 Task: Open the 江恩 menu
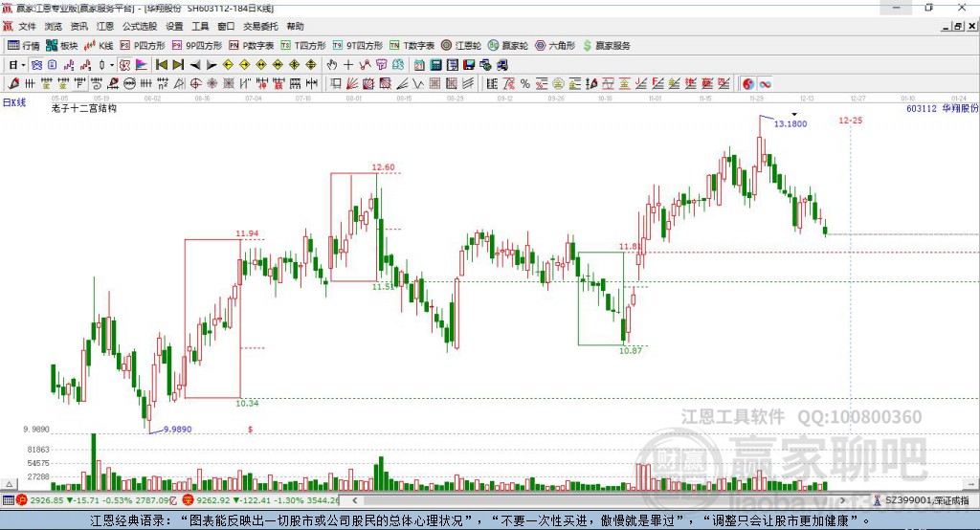(105, 26)
